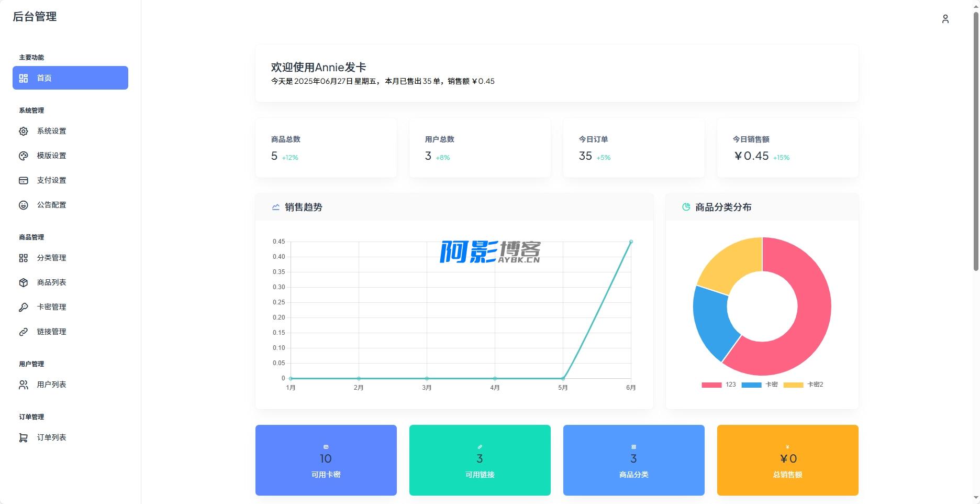The height and width of the screenshot is (504, 980).
Task: Open card key management via key icon
Action: pos(24,308)
